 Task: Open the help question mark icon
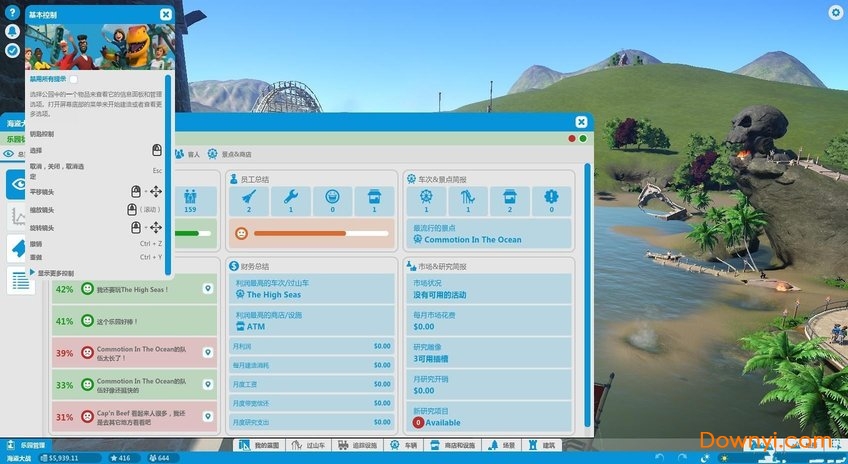click(x=12, y=12)
